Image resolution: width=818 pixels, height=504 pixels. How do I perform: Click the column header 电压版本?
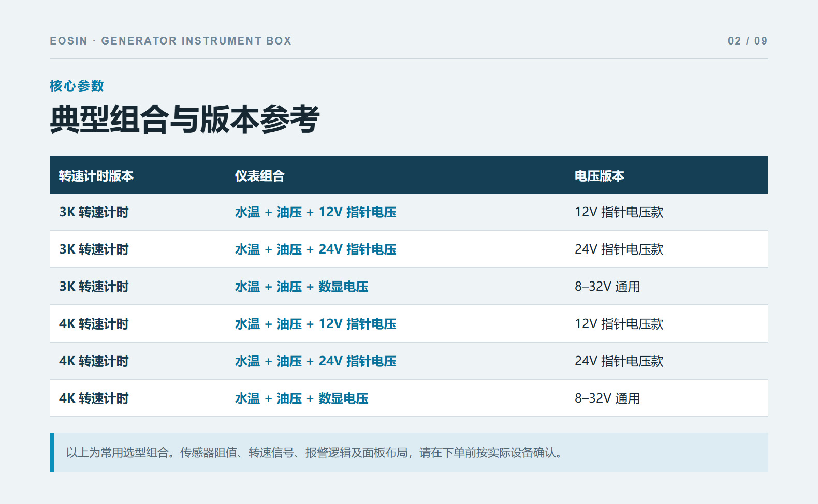pos(600,176)
